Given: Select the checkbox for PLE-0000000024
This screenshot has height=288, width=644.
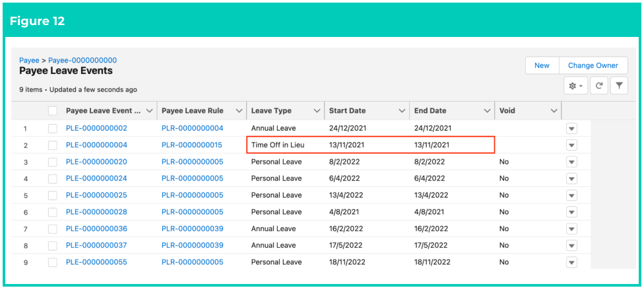Looking at the screenshot, I should tap(53, 178).
